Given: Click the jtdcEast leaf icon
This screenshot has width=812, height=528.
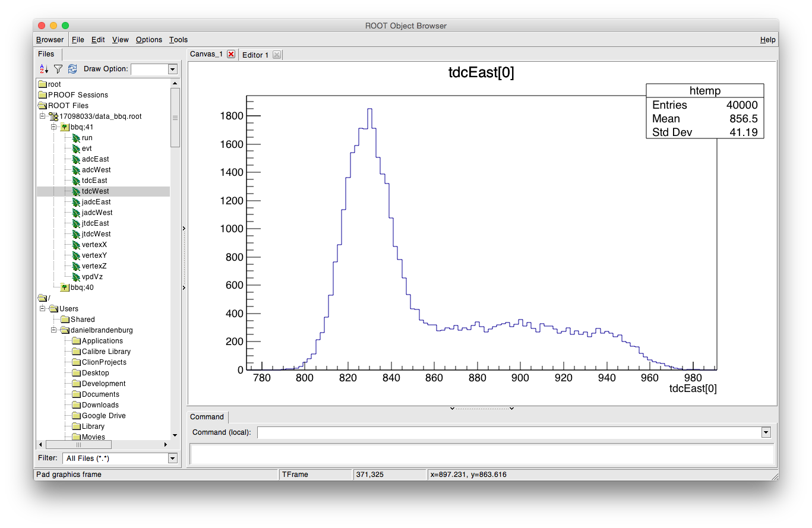Looking at the screenshot, I should tap(76, 223).
